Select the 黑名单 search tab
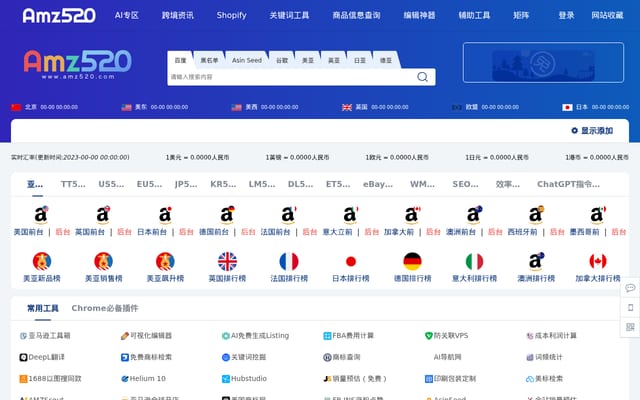Screen dimensions: 640x400 click(209, 60)
